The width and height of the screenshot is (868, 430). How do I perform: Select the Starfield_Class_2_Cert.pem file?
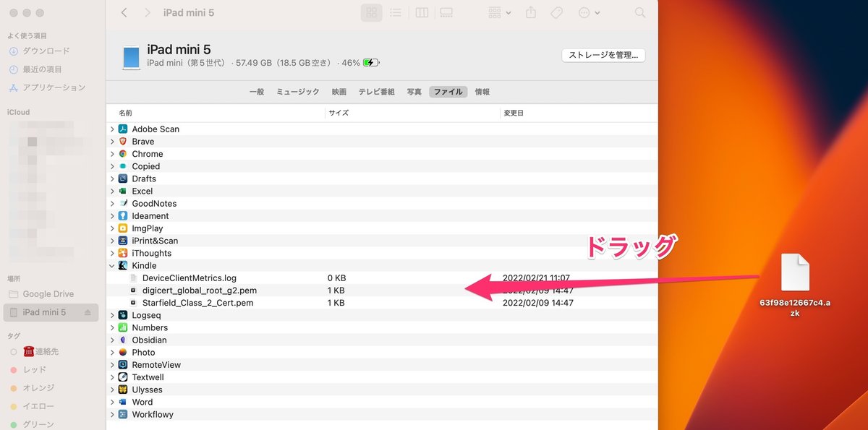click(x=191, y=303)
